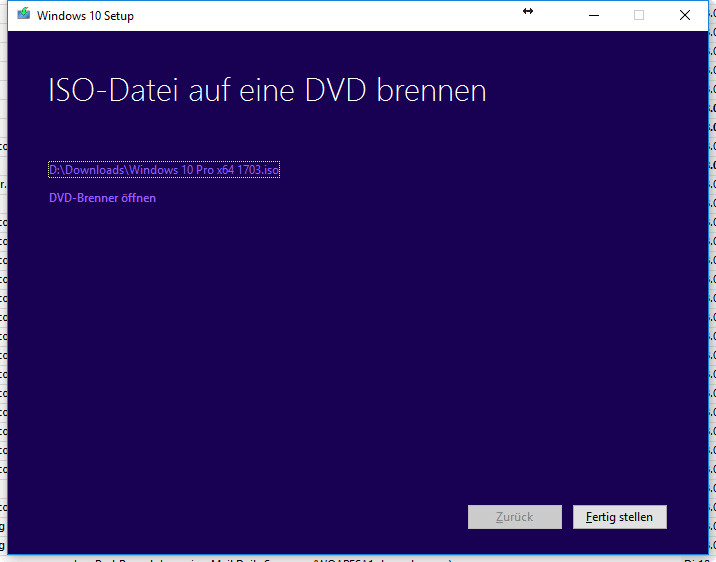Click the Fertig stellen button
Image resolution: width=716 pixels, height=562 pixels.
620,517
